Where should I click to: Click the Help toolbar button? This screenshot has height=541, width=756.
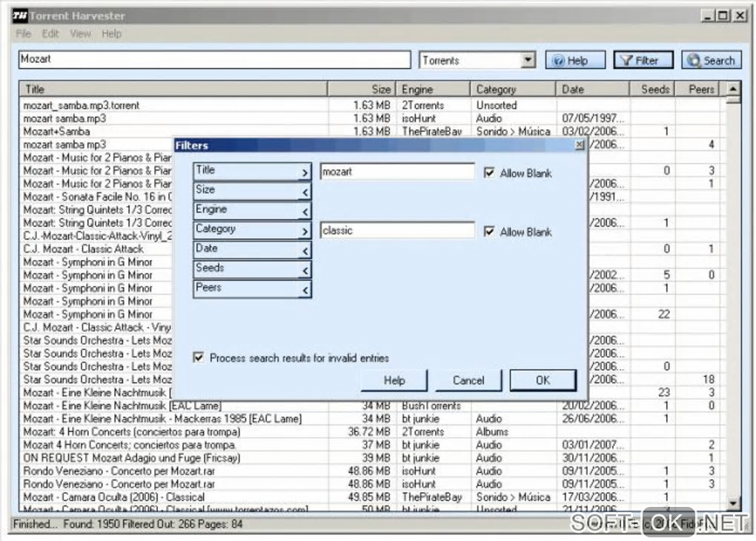(x=575, y=60)
